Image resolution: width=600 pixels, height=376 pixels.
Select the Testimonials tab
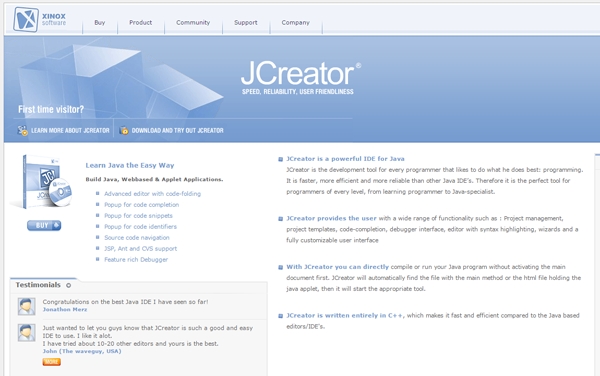tap(38, 285)
